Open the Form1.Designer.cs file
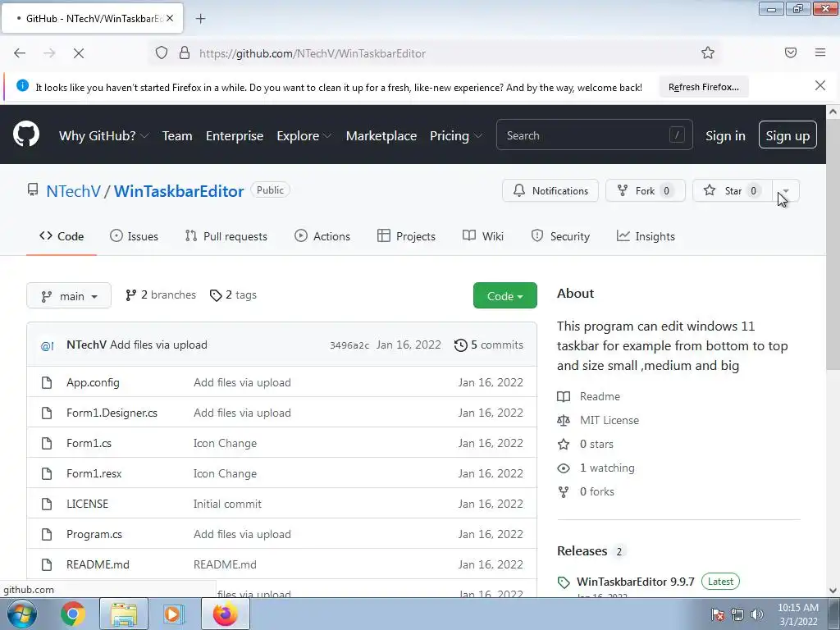Image resolution: width=840 pixels, height=630 pixels. click(112, 413)
